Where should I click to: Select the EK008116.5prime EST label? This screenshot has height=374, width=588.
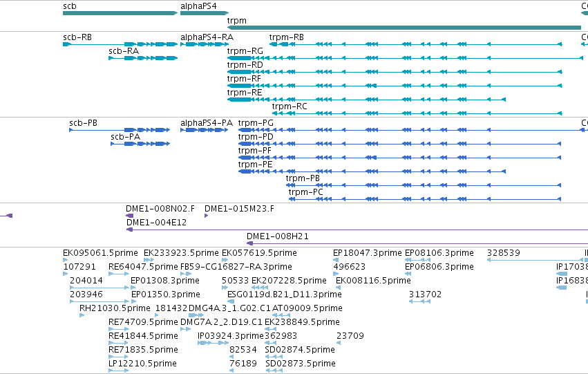click(x=374, y=281)
